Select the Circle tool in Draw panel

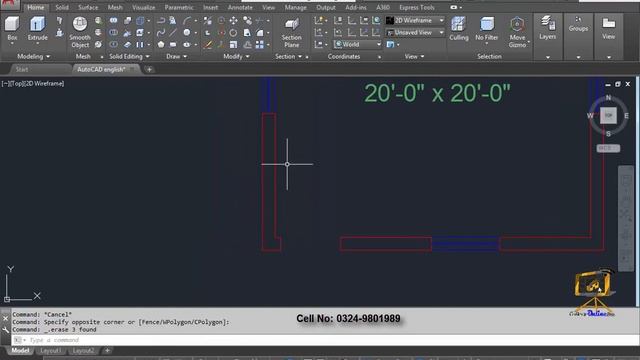[187, 32]
